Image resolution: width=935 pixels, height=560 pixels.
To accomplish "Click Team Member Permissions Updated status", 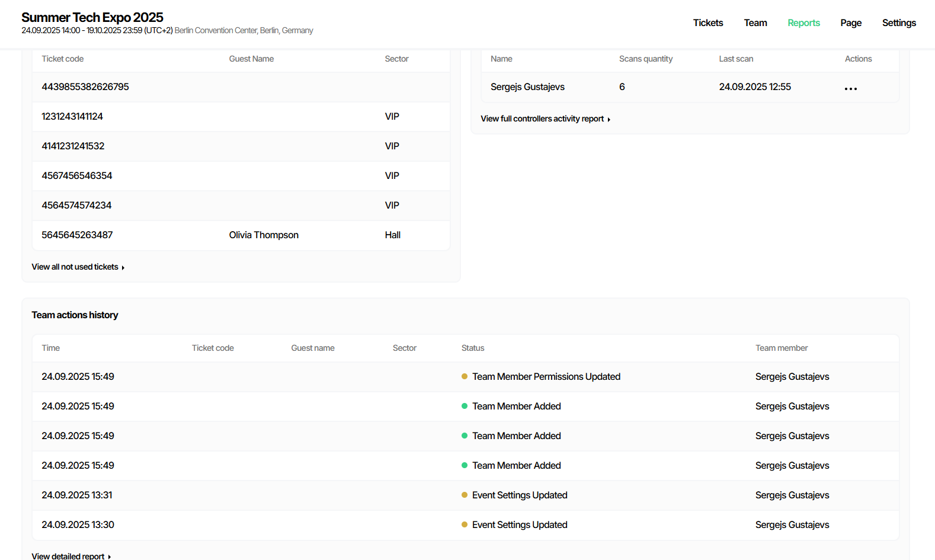I will pos(546,376).
